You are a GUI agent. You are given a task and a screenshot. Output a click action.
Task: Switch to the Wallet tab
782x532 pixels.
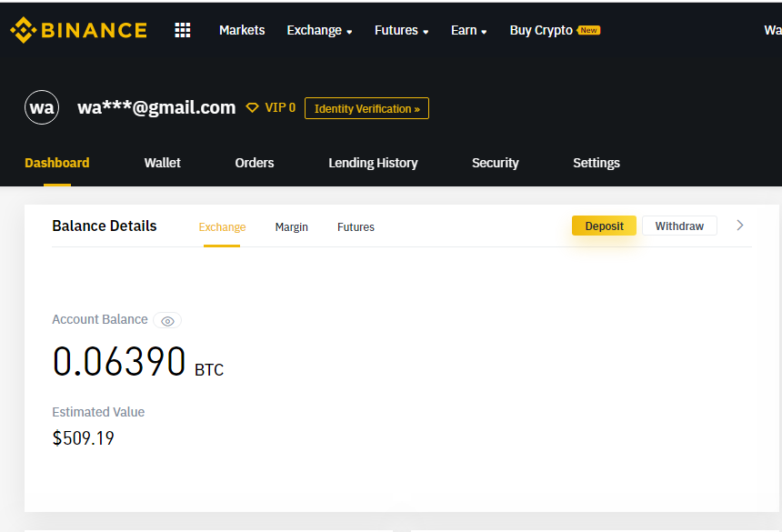pos(163,163)
